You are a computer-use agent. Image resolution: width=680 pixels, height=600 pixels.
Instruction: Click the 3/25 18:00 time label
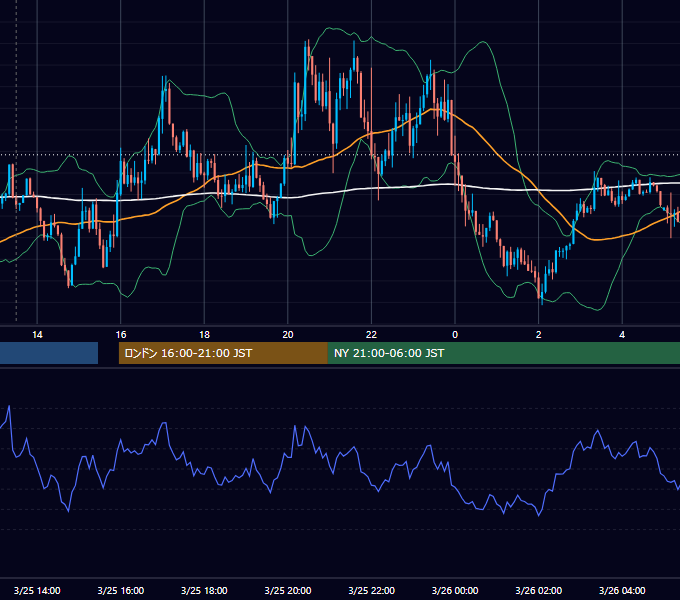point(204,590)
